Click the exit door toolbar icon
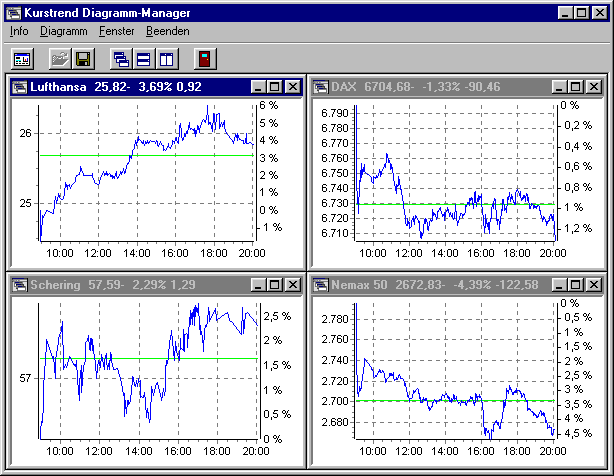 point(205,59)
